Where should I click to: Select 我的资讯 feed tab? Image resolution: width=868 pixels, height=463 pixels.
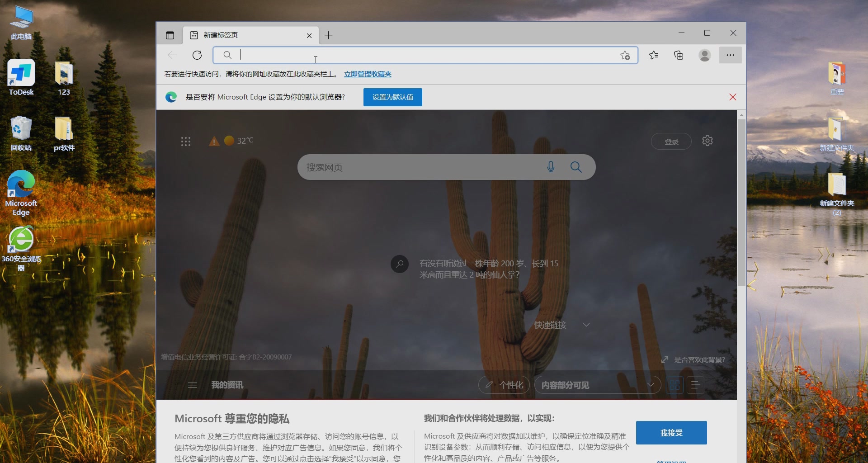click(227, 385)
